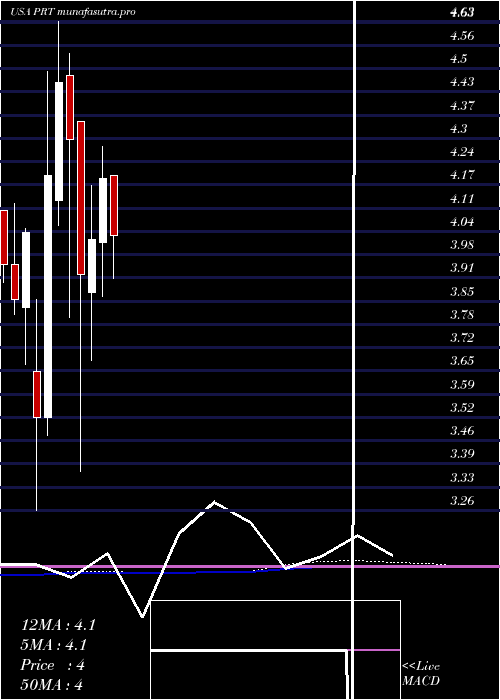Image resolution: width=500 pixels, height=700 pixels.
Task: Click the '50MA : 4' indicator text
Action: 52,685
